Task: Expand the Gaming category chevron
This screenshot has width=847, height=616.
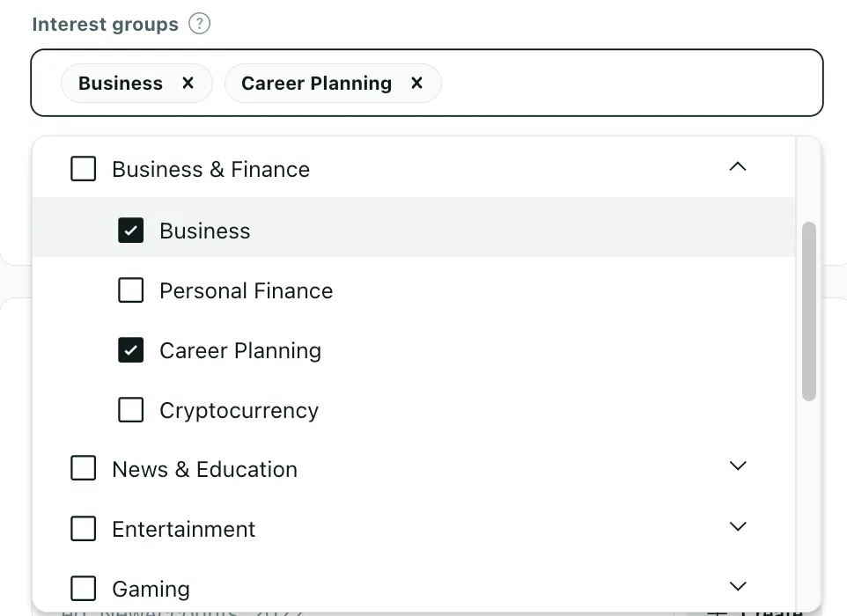Action: (x=737, y=586)
